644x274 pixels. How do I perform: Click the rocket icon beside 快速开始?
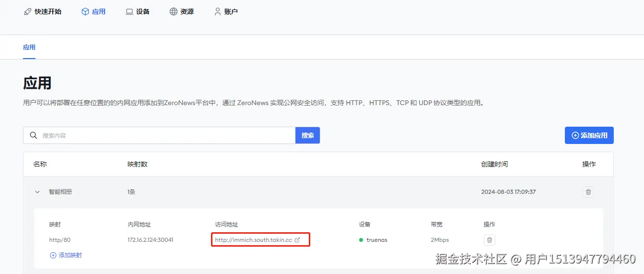tap(28, 12)
